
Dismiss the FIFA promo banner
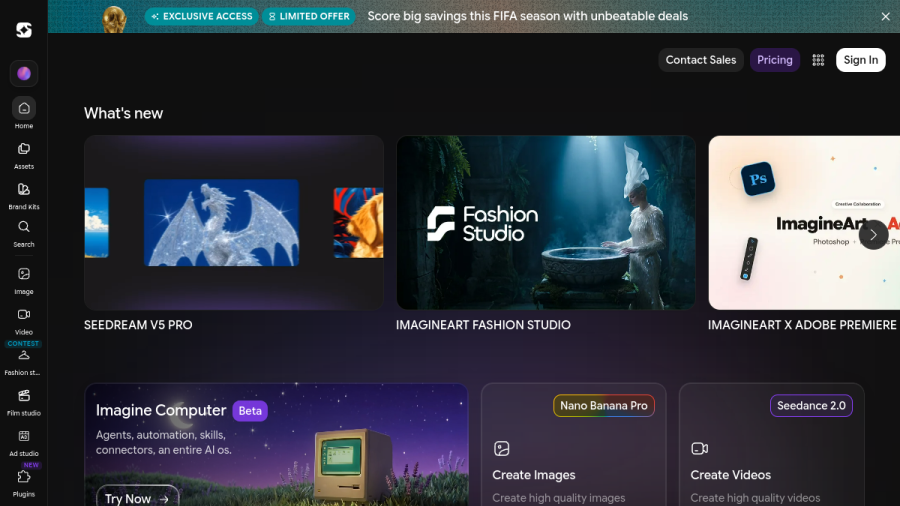click(x=886, y=17)
